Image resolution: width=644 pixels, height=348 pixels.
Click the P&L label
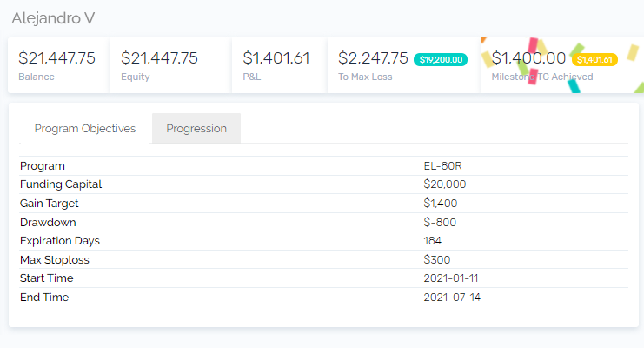tap(252, 77)
